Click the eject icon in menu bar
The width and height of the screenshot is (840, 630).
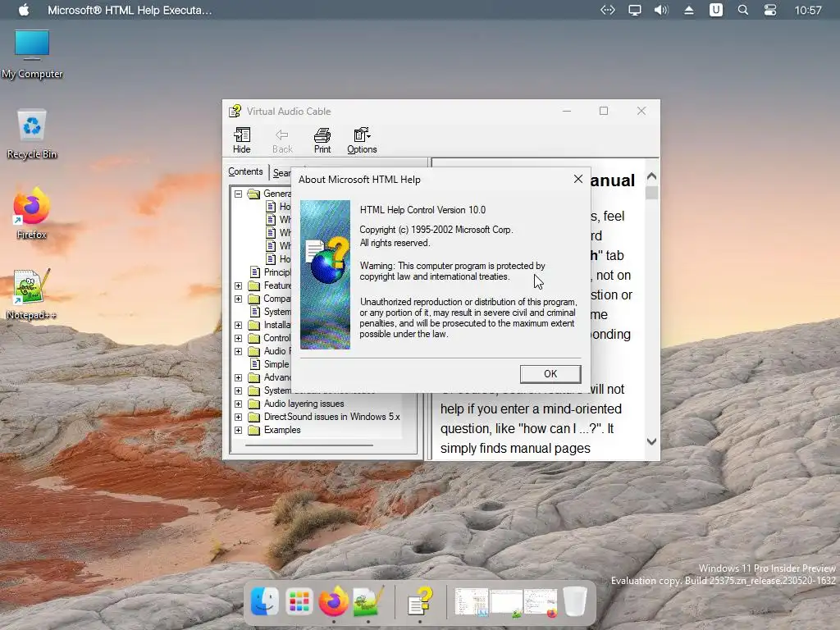[689, 10]
